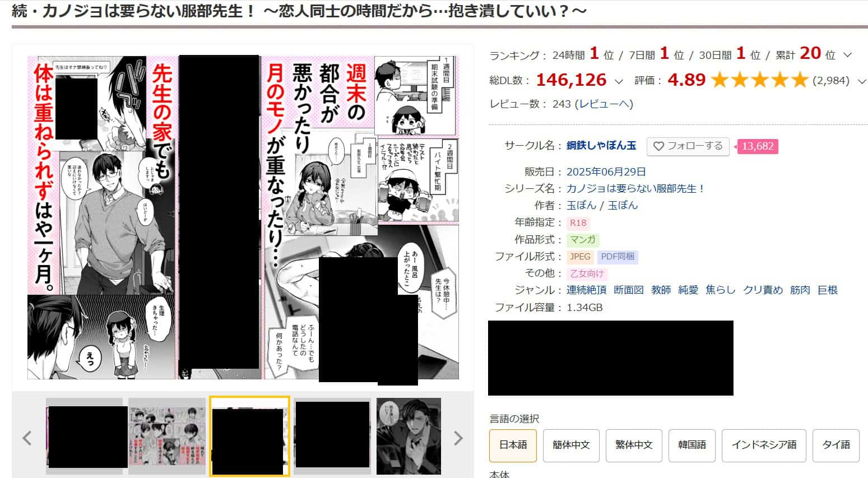
Task: Click the green マンガ format tag
Action: [x=583, y=240]
